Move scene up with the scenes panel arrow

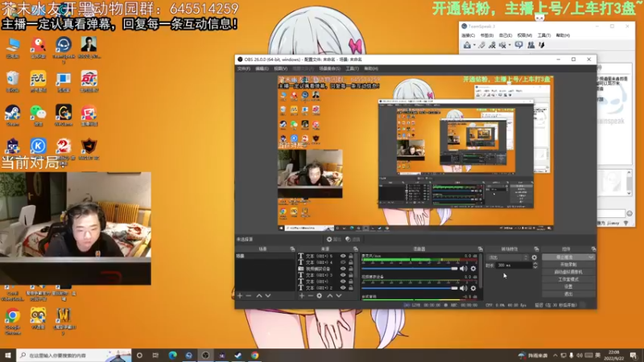259,296
